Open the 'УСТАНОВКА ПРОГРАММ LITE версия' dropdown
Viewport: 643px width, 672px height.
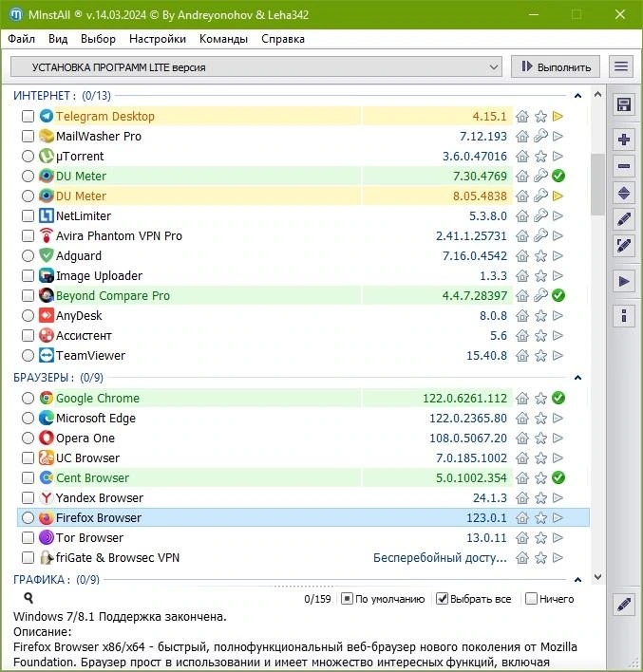point(256,67)
